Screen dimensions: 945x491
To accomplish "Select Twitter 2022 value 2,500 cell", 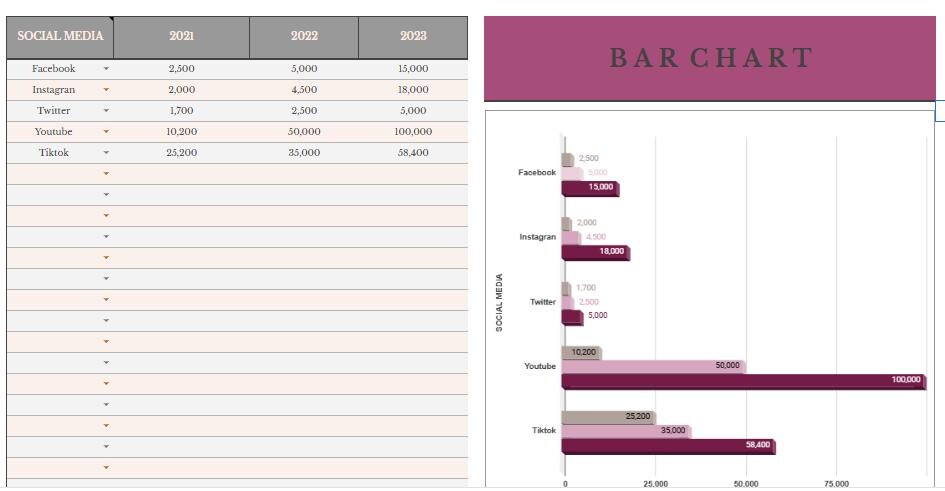I will [304, 111].
